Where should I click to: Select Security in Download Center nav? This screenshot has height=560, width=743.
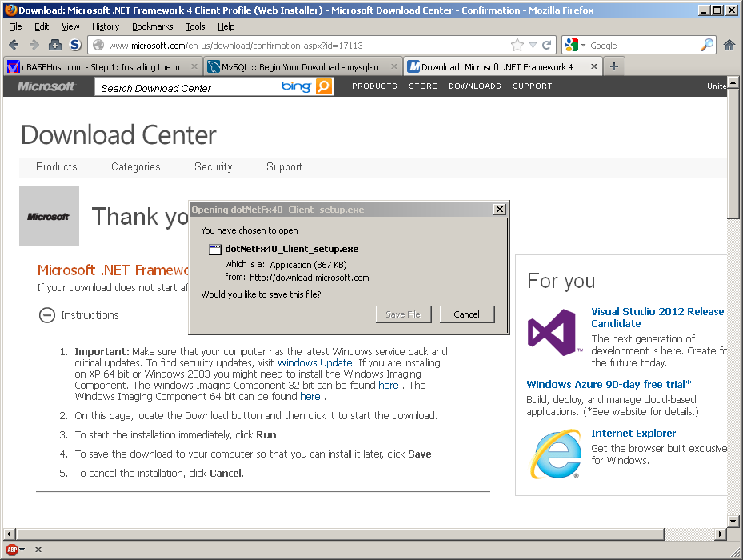pos(214,167)
